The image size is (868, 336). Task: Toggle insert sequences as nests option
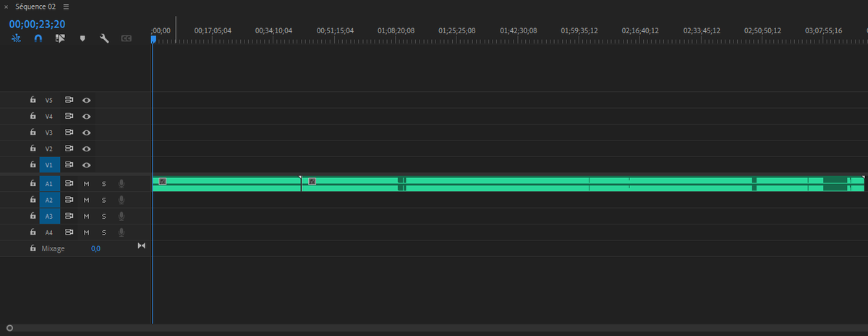pos(16,38)
